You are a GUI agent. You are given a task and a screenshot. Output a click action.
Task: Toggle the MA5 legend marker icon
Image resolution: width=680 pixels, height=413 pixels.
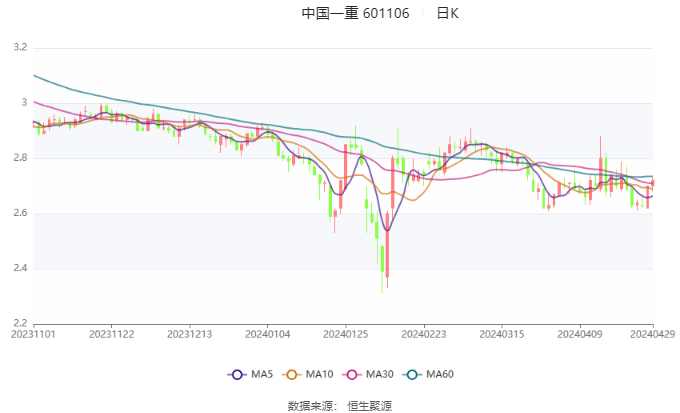[237, 374]
